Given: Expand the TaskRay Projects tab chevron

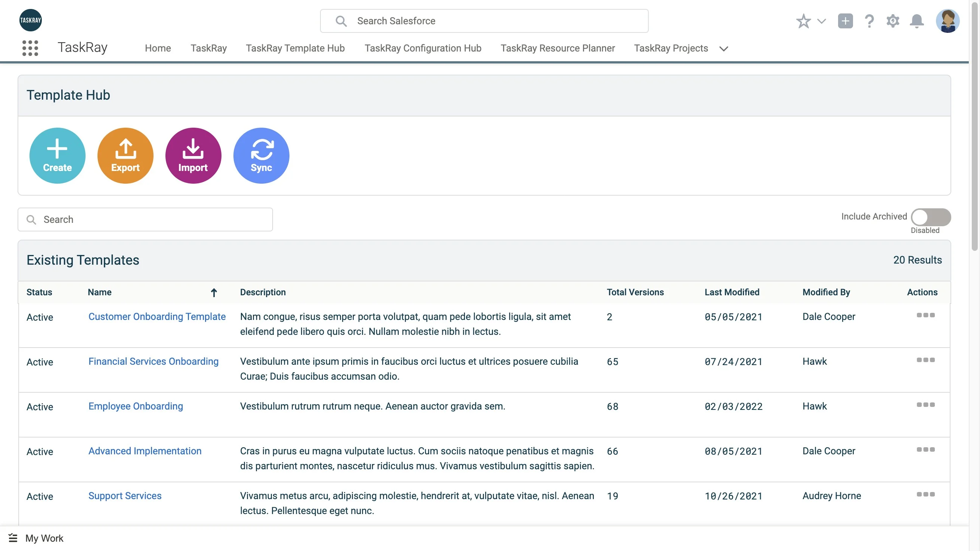Looking at the screenshot, I should (x=723, y=49).
